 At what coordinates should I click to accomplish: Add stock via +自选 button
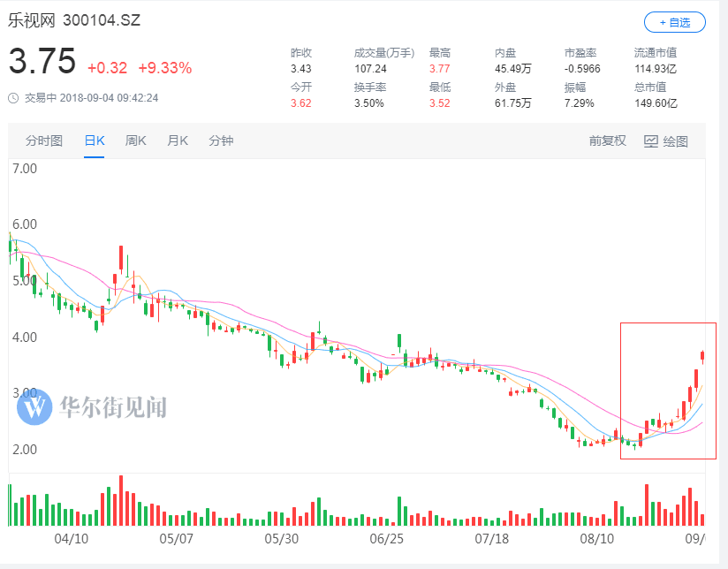[675, 23]
